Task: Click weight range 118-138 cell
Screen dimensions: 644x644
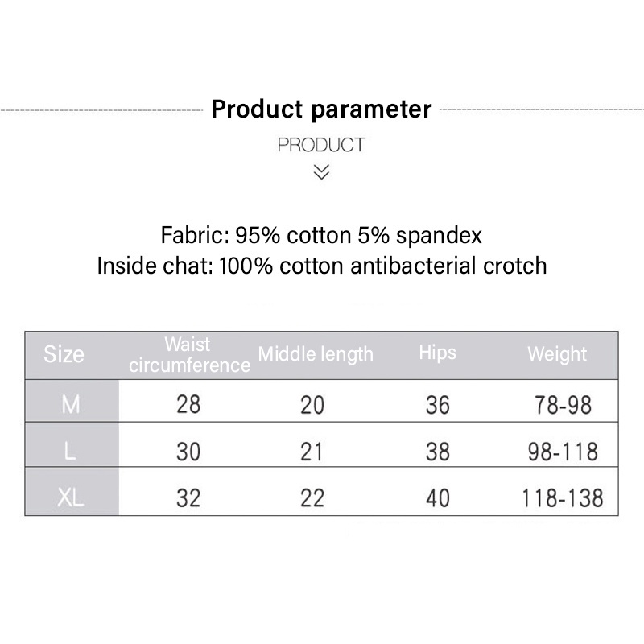Action: coord(563,498)
